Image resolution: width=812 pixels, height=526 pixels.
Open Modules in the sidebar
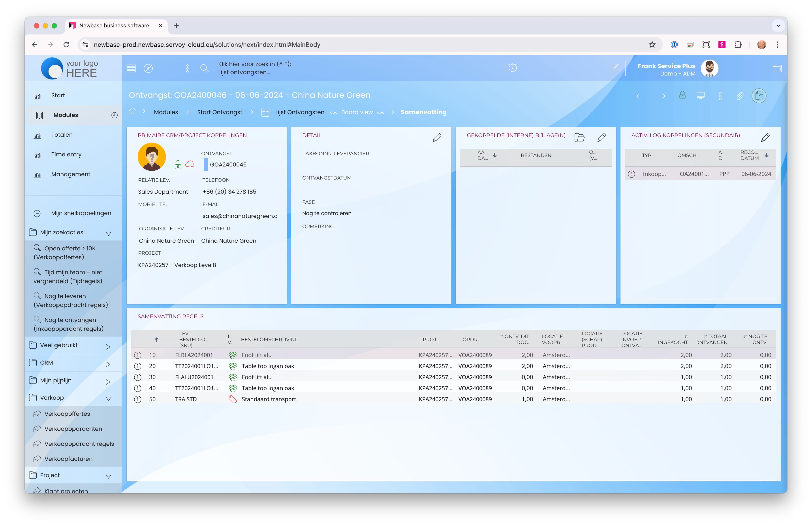pos(66,115)
